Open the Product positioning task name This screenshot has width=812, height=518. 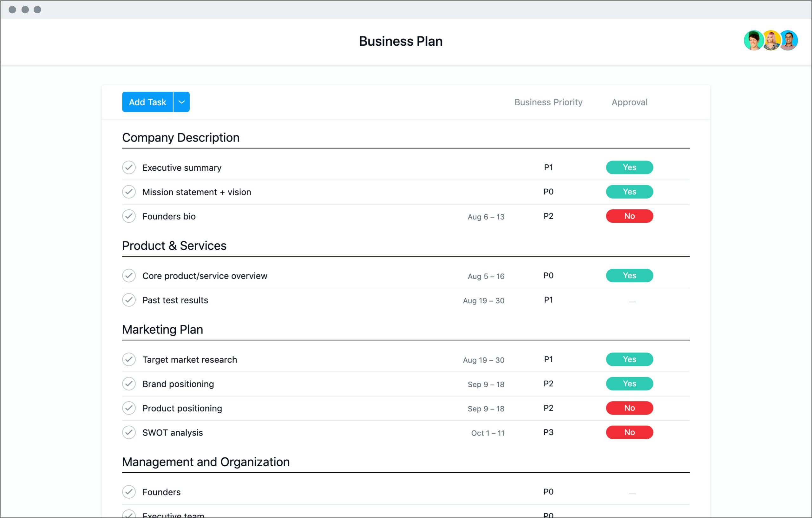[182, 408]
